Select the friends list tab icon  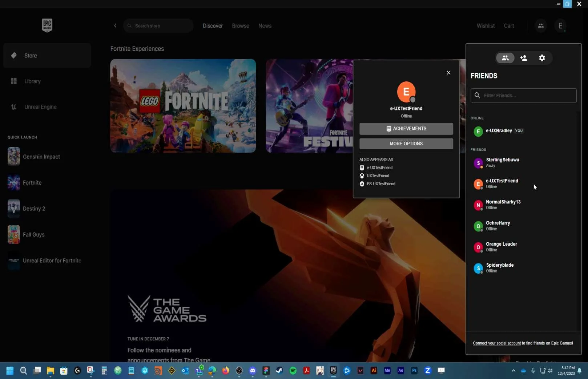(505, 58)
